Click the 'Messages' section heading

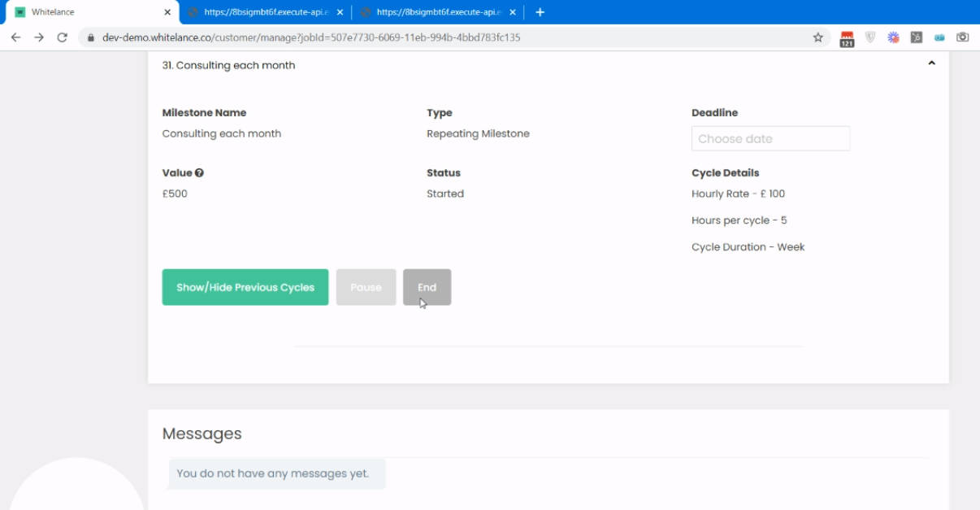coord(202,434)
